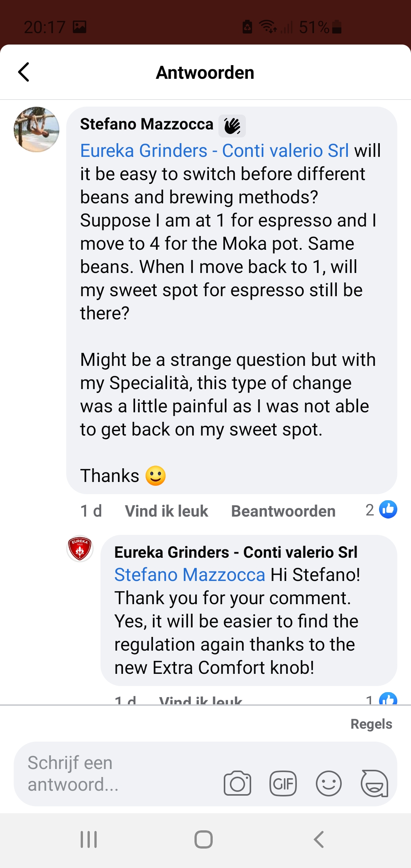Open Stefano Mazzocca's name in comment header
The image size is (411, 868).
[147, 124]
